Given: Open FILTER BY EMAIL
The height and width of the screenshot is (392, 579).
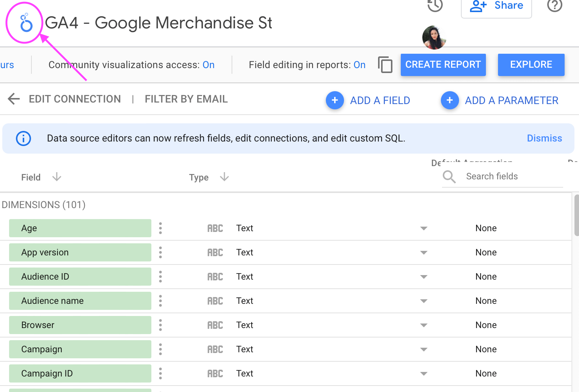Looking at the screenshot, I should pos(186,99).
